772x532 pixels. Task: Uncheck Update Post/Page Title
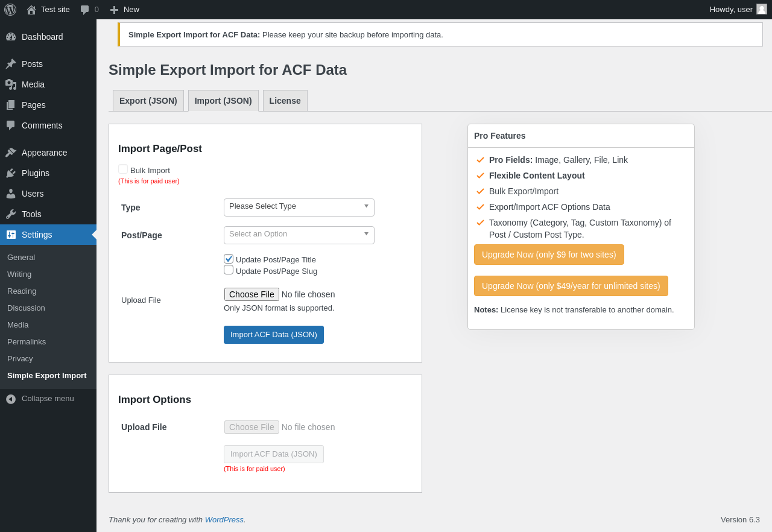click(229, 259)
